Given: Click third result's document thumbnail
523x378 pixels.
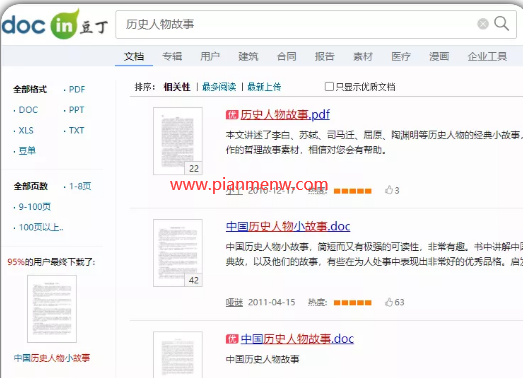Looking at the screenshot, I should point(178,355).
